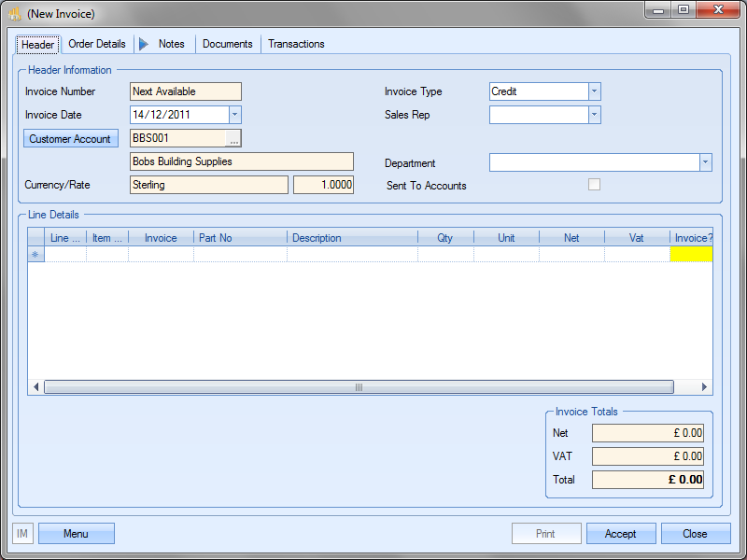The height and width of the screenshot is (560, 747).
Task: Click the blue arrow before Notes tab
Action: pos(144,44)
